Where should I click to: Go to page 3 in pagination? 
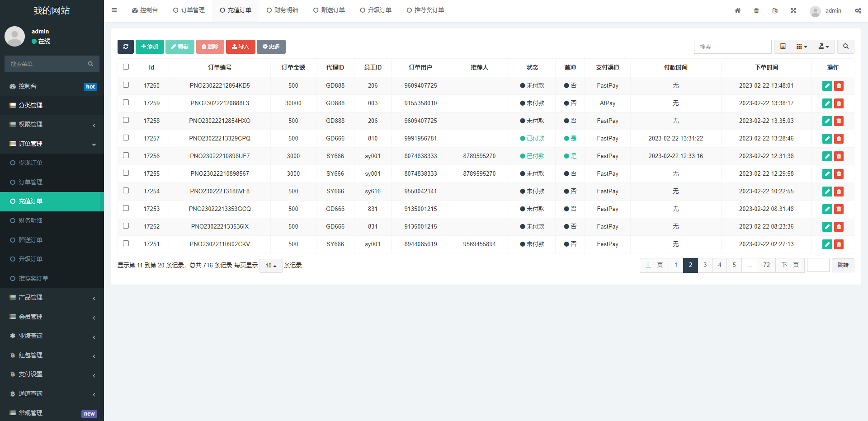click(705, 265)
